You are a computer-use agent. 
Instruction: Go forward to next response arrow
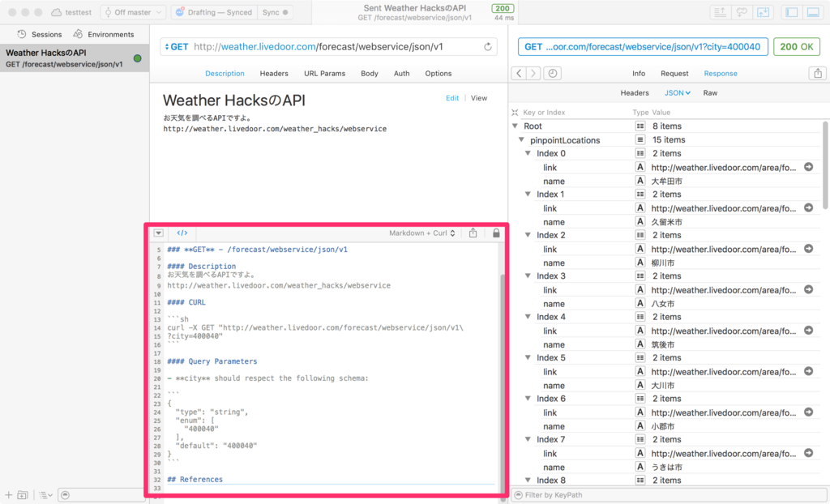point(533,74)
